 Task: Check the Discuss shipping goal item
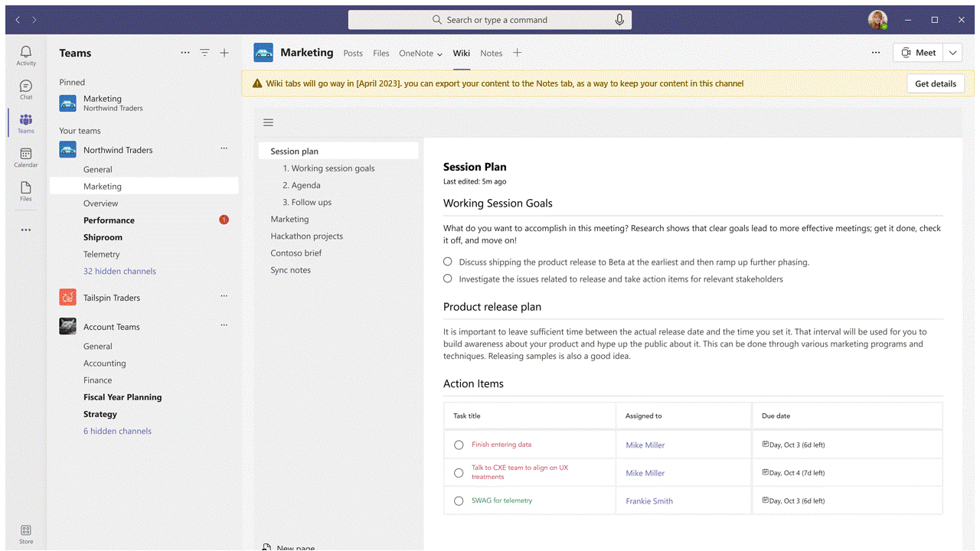[447, 261]
